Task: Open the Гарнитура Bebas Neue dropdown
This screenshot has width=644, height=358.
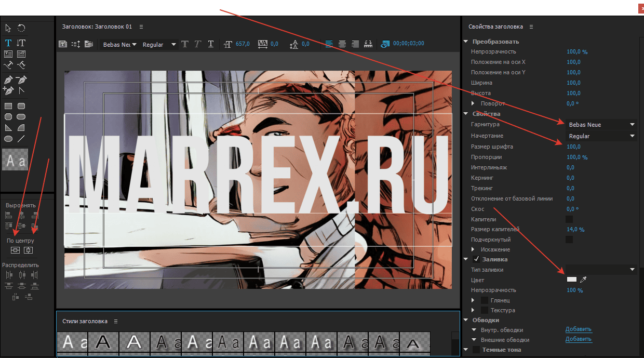Action: point(601,125)
